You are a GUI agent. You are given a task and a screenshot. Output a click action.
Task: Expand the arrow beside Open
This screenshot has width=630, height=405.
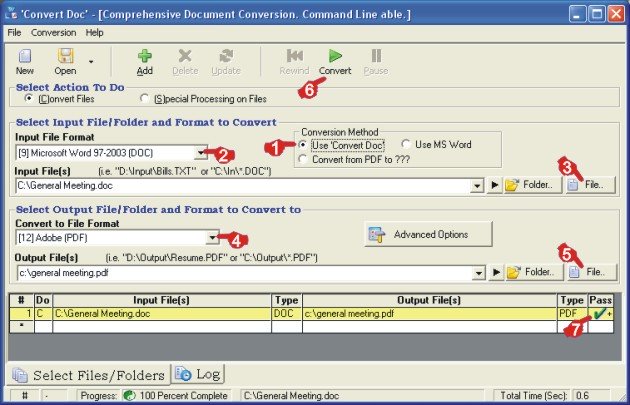tap(91, 61)
